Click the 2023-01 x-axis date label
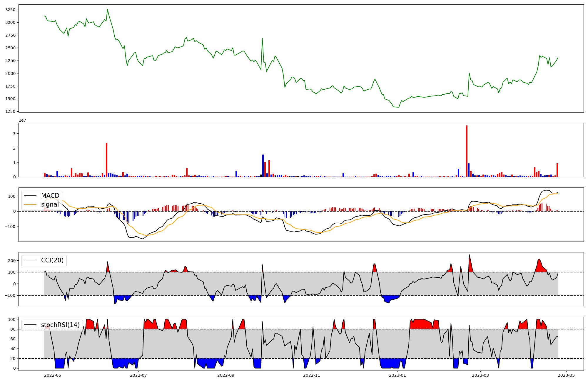The height and width of the screenshot is (382, 588). pyautogui.click(x=397, y=375)
